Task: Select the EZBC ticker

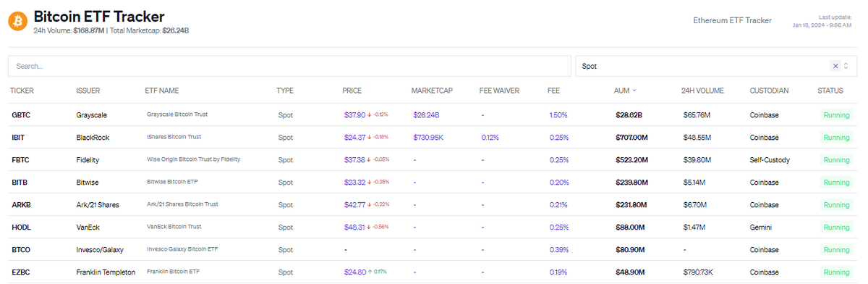Action: click(x=21, y=272)
